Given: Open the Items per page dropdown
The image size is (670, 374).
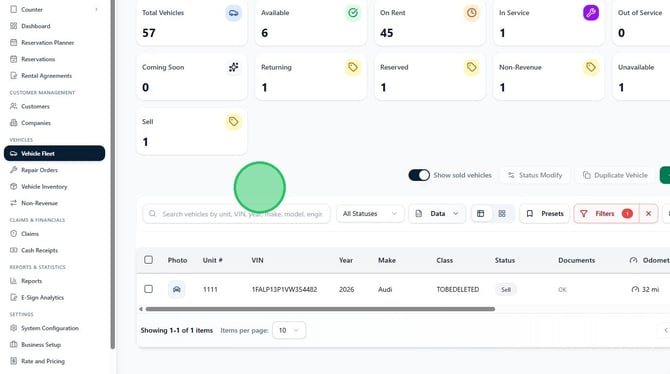Looking at the screenshot, I should click(289, 330).
